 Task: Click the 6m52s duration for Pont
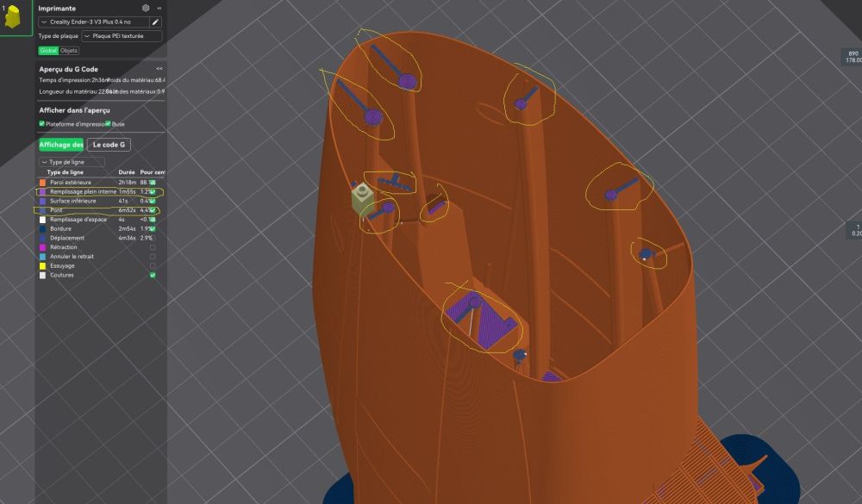[x=127, y=210]
